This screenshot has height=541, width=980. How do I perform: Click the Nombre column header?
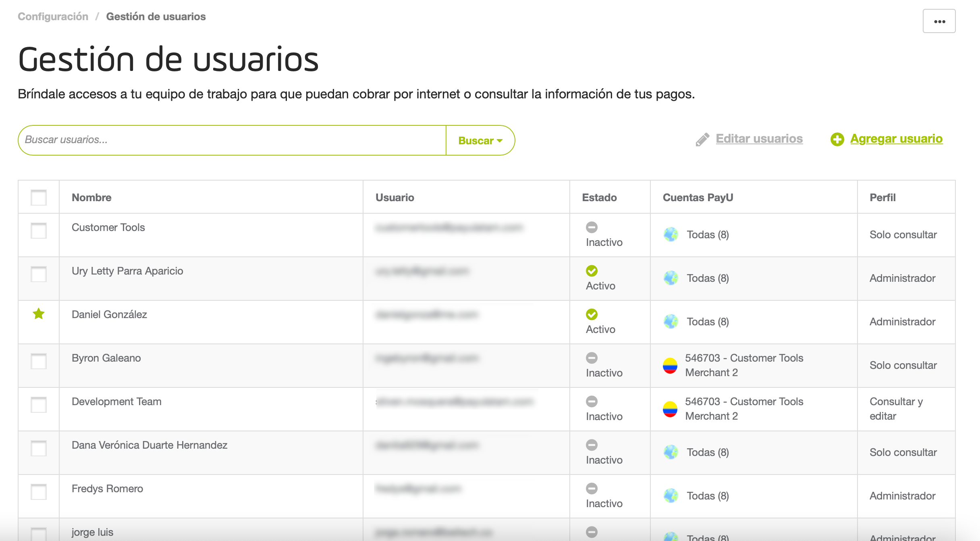point(91,198)
